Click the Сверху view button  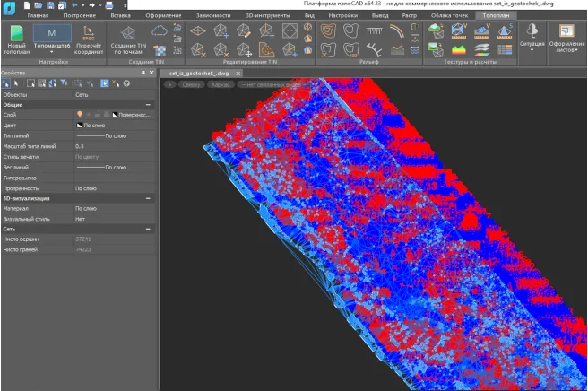(x=192, y=83)
